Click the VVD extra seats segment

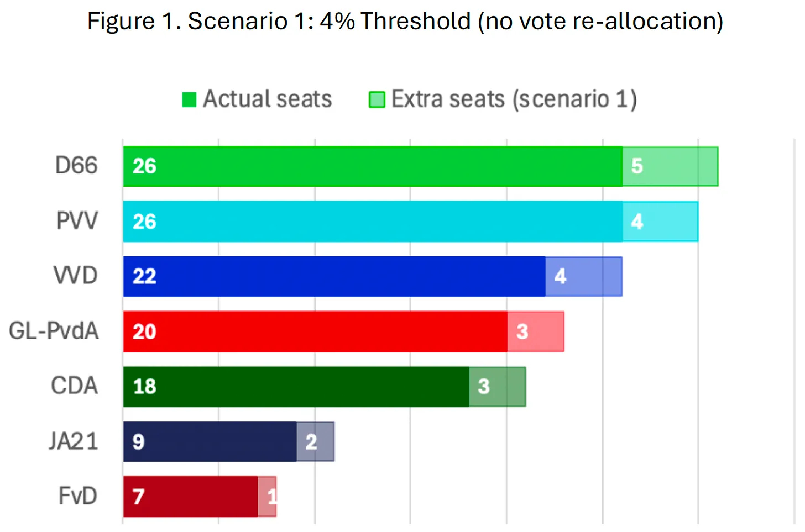pyautogui.click(x=584, y=276)
